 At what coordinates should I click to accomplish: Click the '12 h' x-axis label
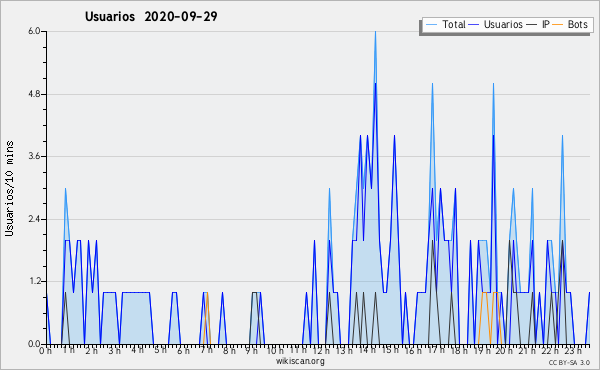pyautogui.click(x=321, y=350)
